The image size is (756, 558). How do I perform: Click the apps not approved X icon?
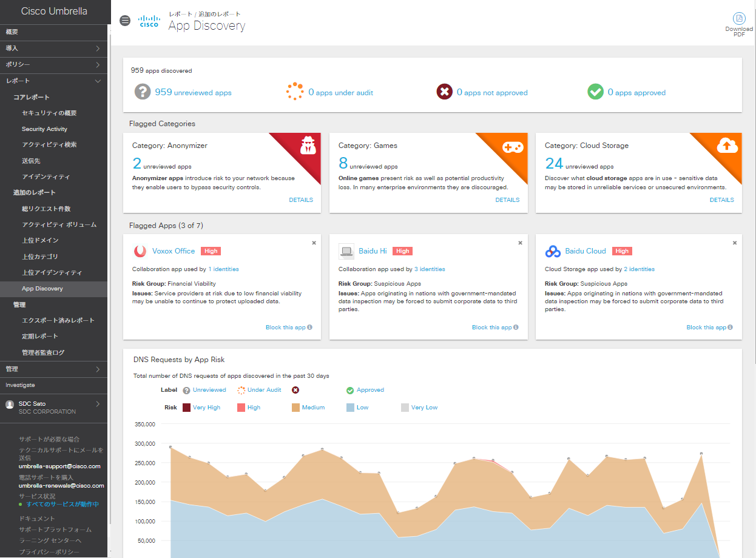(x=445, y=92)
